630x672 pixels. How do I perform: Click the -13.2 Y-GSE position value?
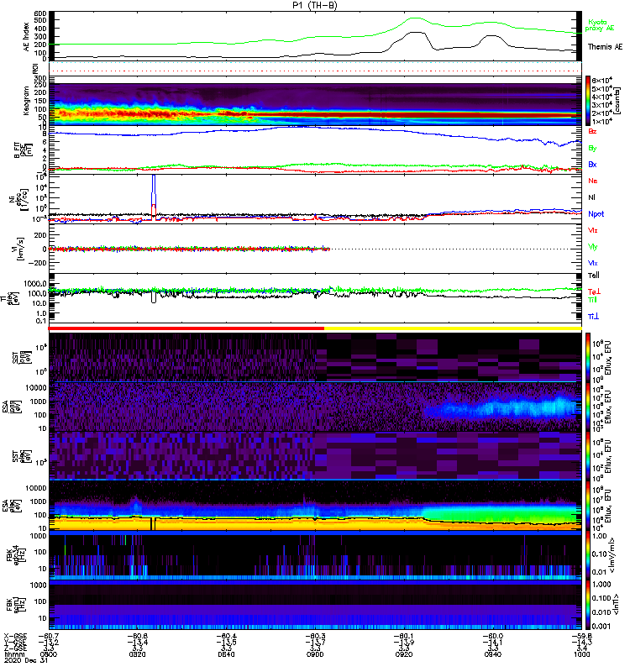click(x=49, y=642)
